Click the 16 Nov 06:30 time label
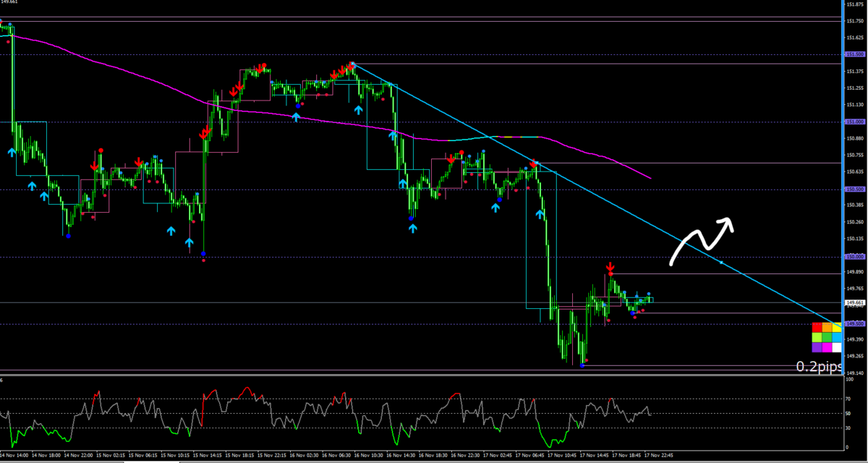This screenshot has height=463, width=868. (336, 456)
